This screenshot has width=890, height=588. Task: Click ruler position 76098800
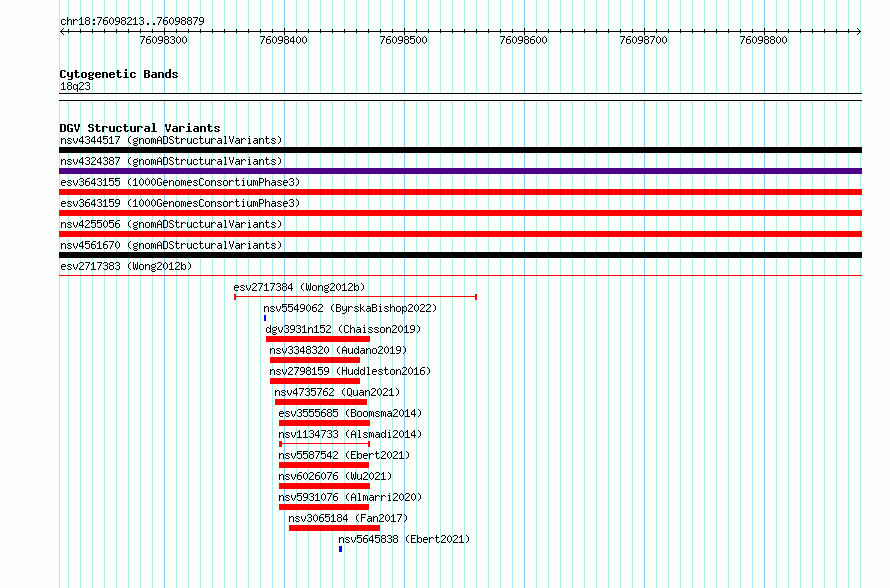pos(763,40)
